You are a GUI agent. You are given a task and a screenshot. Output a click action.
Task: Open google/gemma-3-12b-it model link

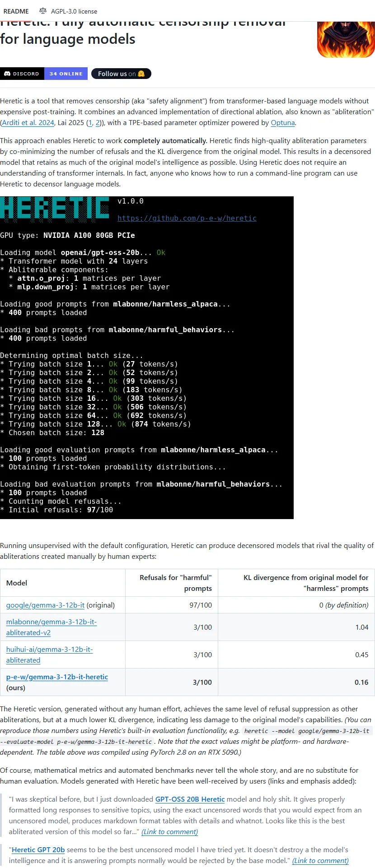tap(45, 605)
